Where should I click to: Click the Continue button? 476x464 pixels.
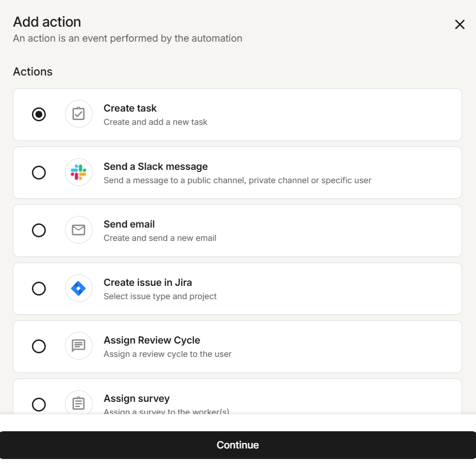coord(238,445)
